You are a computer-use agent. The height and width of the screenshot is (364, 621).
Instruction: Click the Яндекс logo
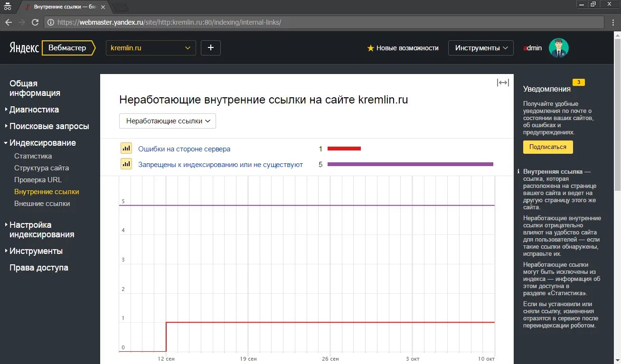point(24,48)
